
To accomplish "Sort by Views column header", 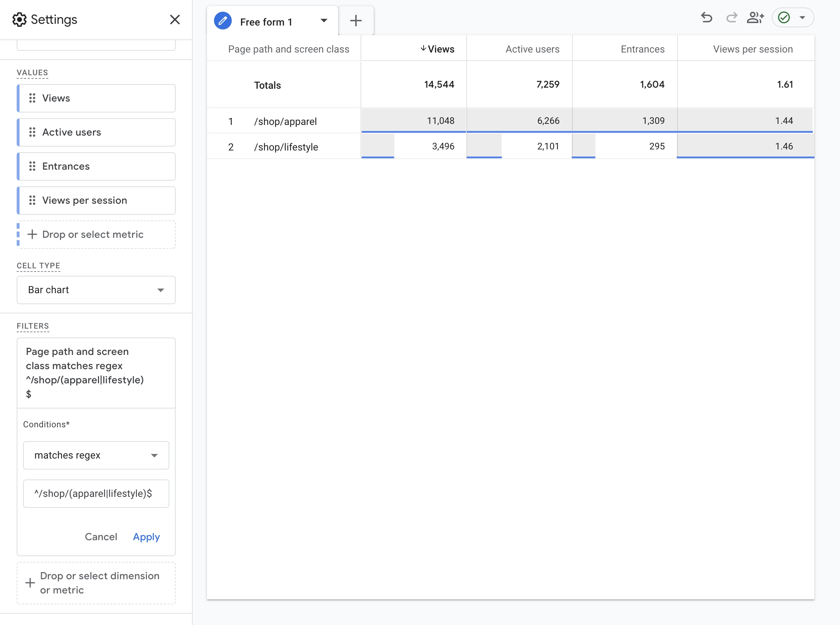I will [441, 49].
